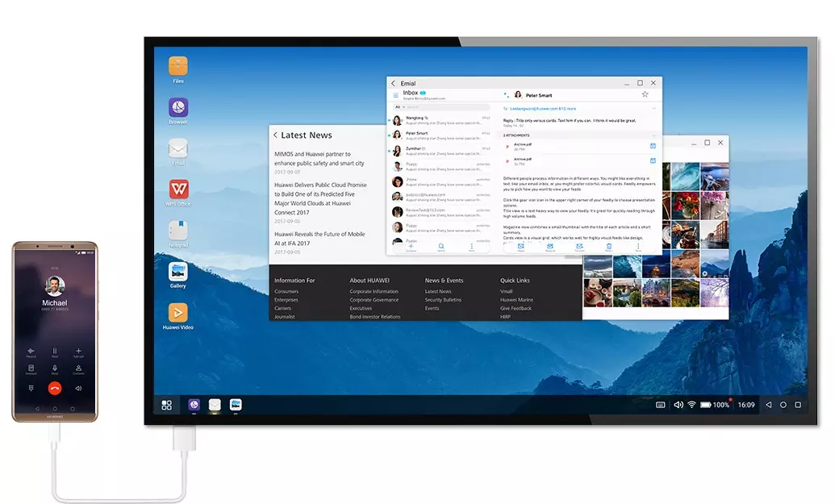Click Latest News footer link

click(x=438, y=292)
